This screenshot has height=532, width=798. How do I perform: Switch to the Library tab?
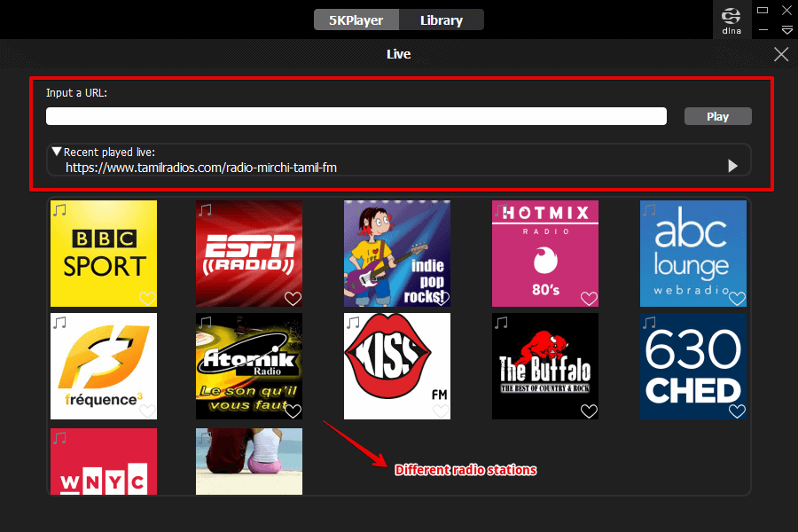pos(442,20)
